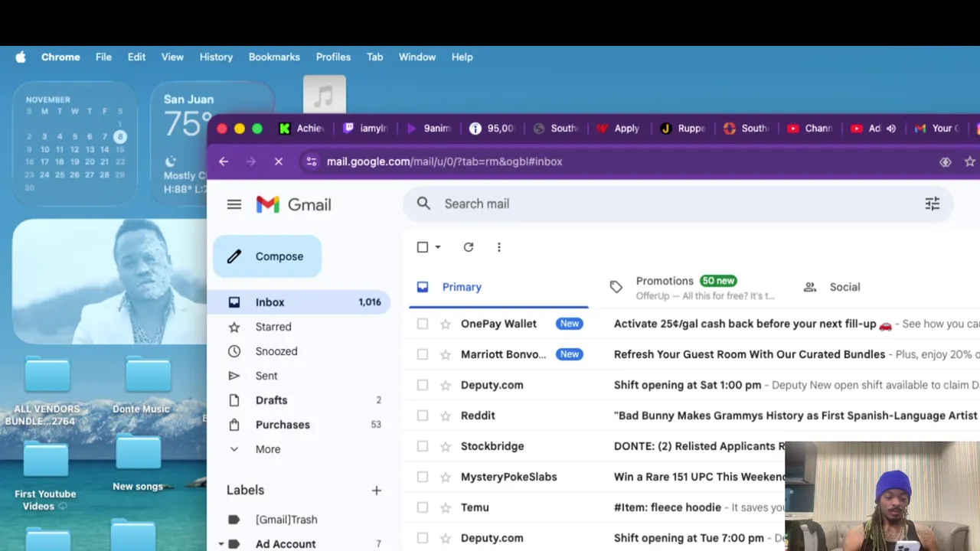Star the MysteryPokeSlabs email
The height and width of the screenshot is (551, 980).
446,477
